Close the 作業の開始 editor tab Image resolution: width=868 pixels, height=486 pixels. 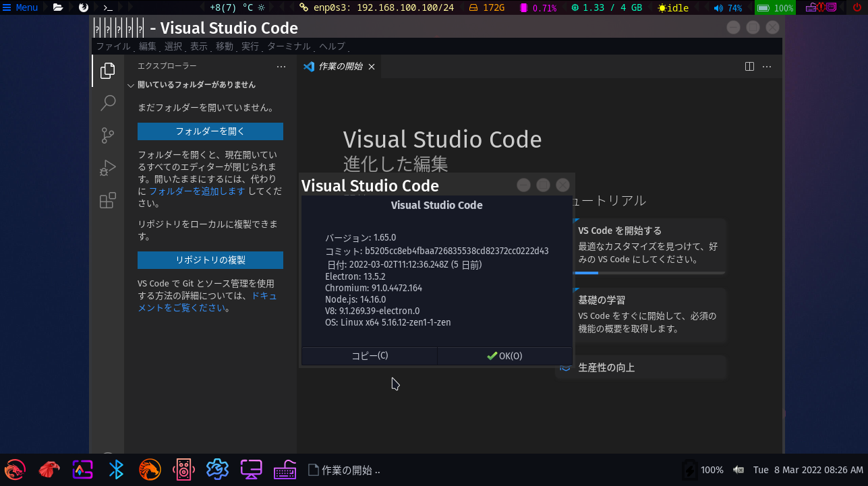(x=372, y=67)
